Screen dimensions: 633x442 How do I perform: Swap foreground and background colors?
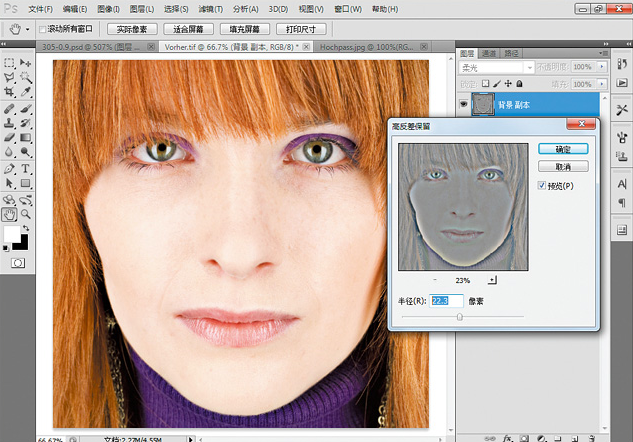[x=26, y=228]
